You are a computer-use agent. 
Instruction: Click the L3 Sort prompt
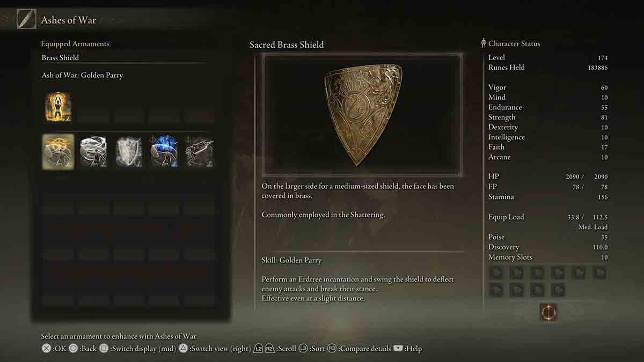pos(312,349)
